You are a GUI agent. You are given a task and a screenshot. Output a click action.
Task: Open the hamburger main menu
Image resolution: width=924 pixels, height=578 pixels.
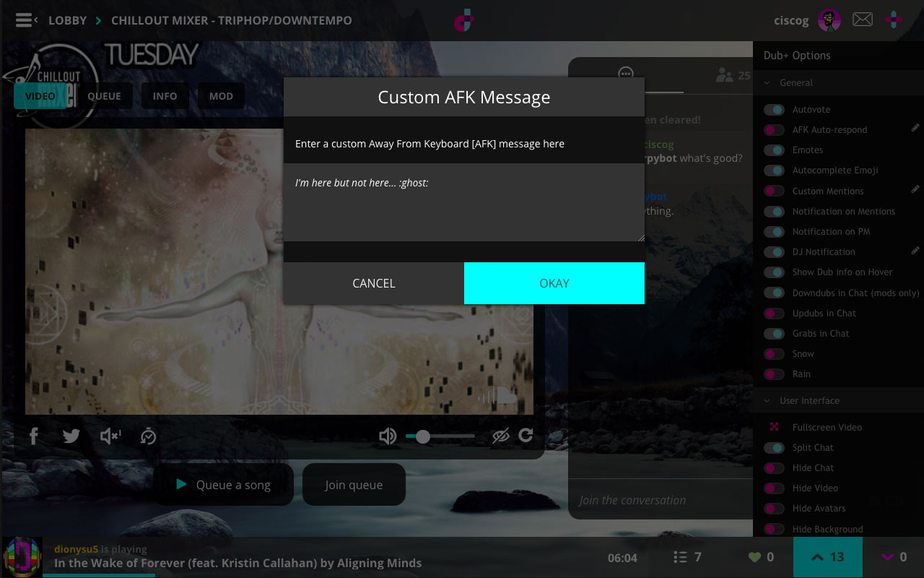coord(24,20)
